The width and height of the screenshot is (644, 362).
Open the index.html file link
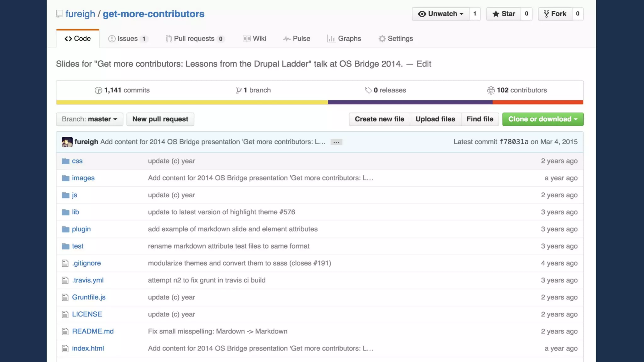click(88, 348)
